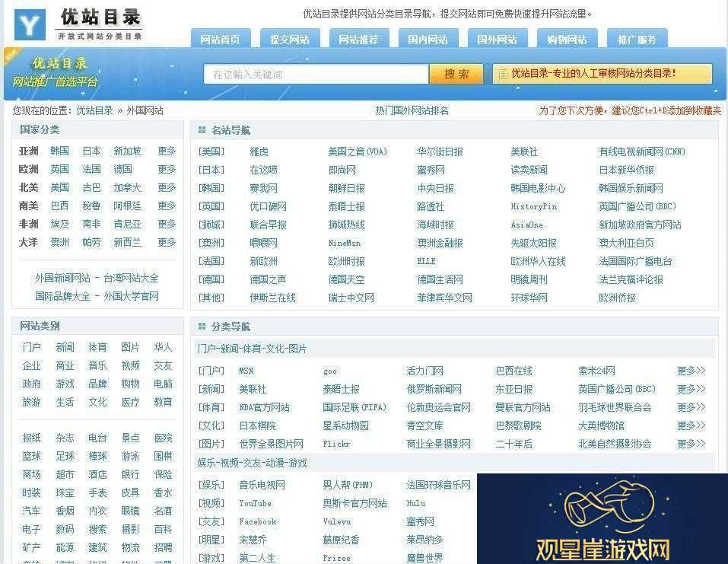This screenshot has width=728, height=564.
Task: Click the 观星崖游戏网 overlay banner
Action: 602,518
